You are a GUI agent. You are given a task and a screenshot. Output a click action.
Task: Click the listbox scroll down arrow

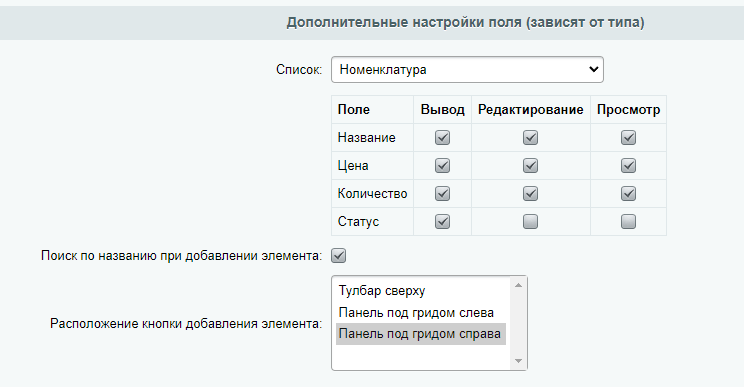(518, 361)
